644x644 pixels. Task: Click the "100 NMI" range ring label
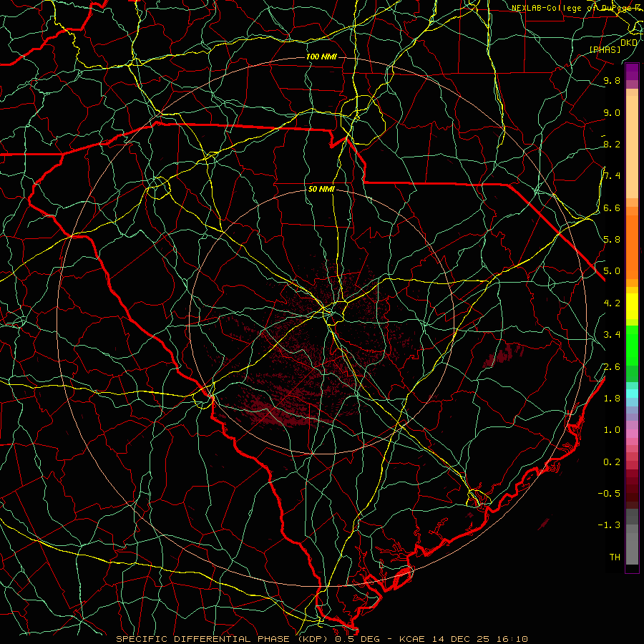(x=321, y=57)
